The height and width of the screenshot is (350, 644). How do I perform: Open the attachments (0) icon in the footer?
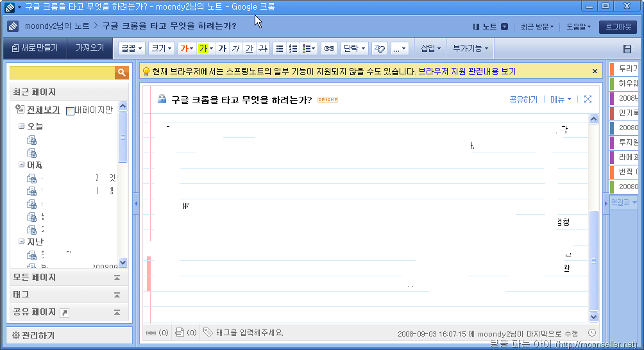tap(185, 332)
